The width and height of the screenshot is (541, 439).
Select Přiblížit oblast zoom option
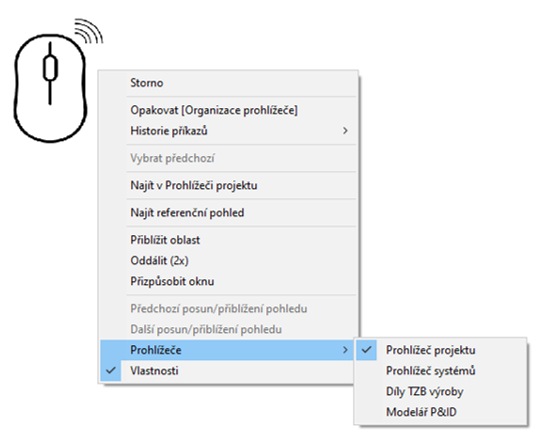pos(228,240)
